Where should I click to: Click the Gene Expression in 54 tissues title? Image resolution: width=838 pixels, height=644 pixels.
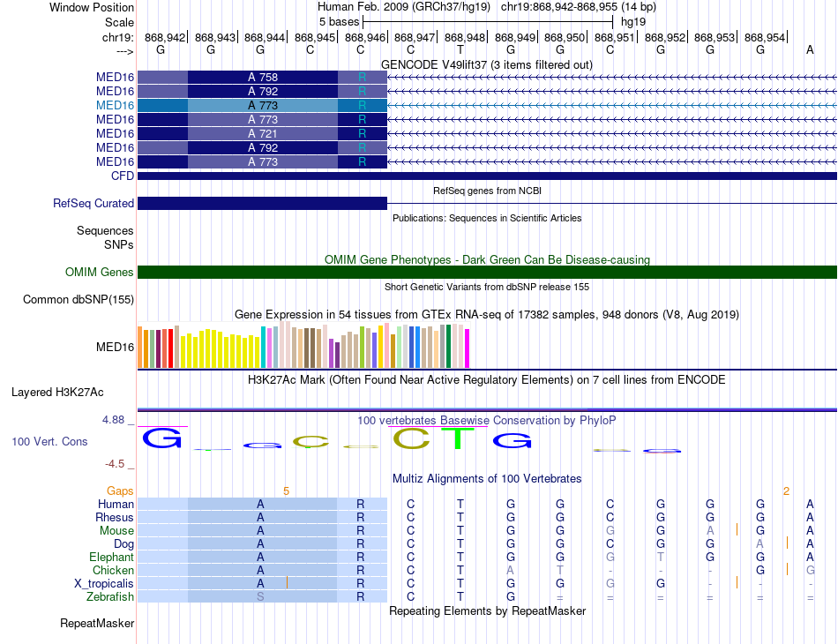click(487, 315)
